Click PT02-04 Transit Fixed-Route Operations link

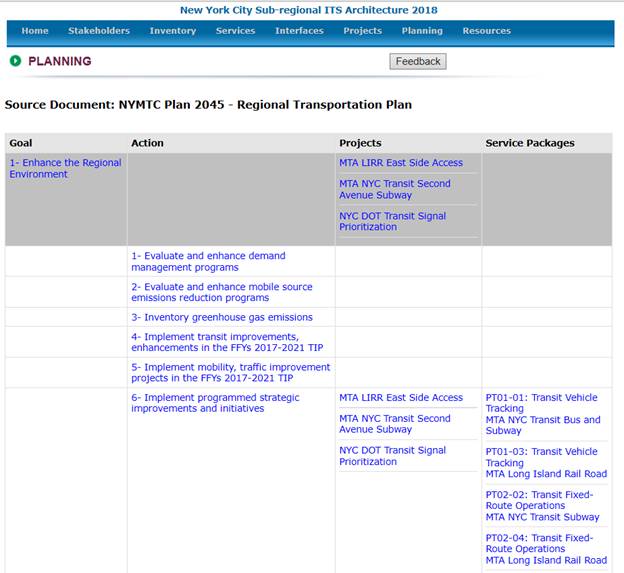pyautogui.click(x=539, y=543)
